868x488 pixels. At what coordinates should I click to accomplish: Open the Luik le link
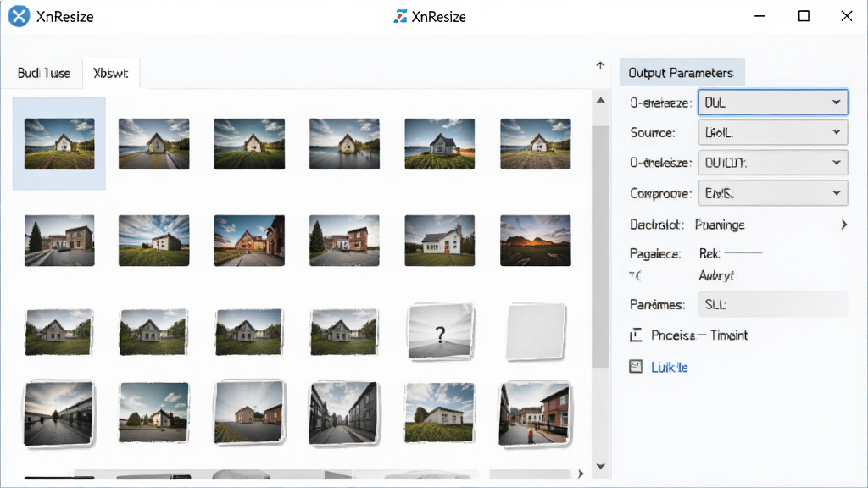(x=670, y=368)
